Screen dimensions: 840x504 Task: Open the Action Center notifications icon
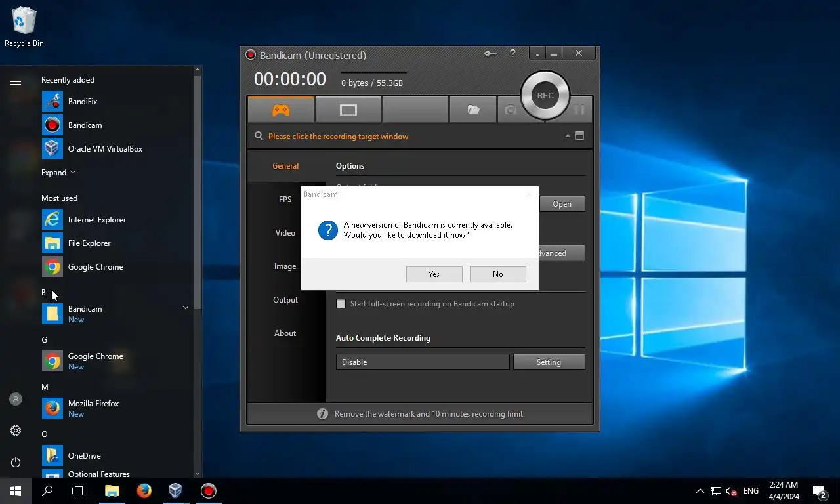point(820,491)
